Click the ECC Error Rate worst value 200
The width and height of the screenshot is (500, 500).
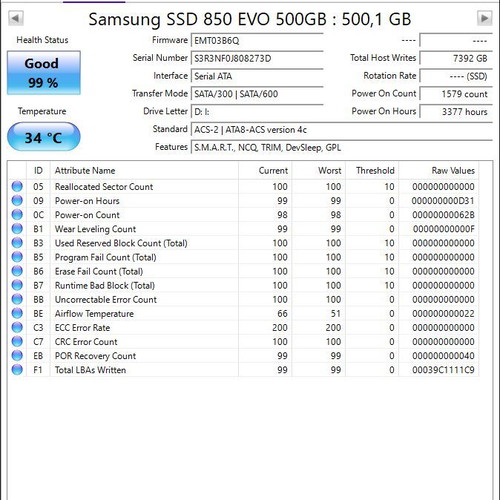[x=333, y=328]
